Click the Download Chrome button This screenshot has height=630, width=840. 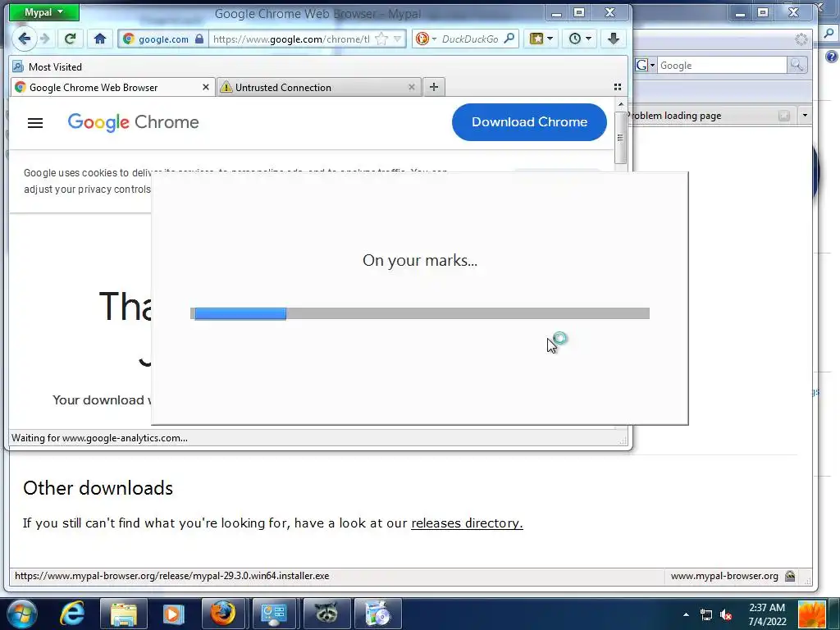click(529, 122)
